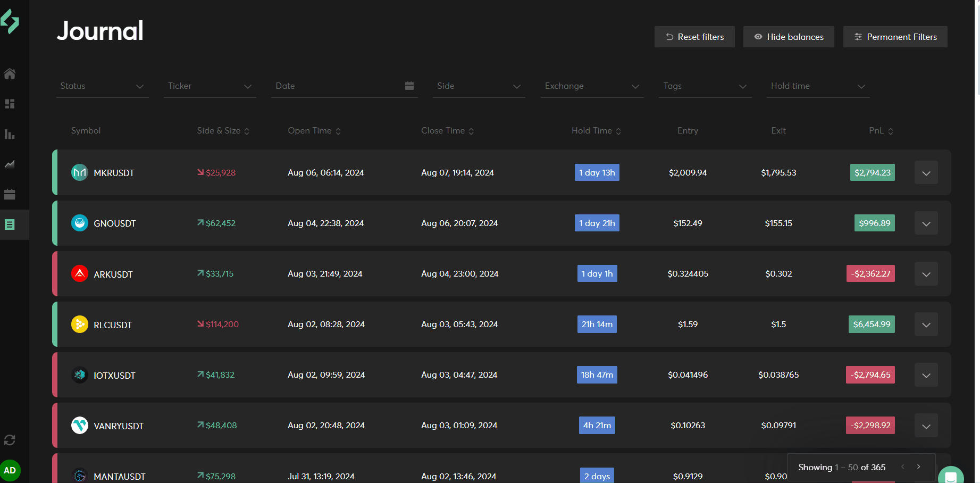Open the calendar icon in the sidebar
The width and height of the screenshot is (980, 483).
point(10,194)
